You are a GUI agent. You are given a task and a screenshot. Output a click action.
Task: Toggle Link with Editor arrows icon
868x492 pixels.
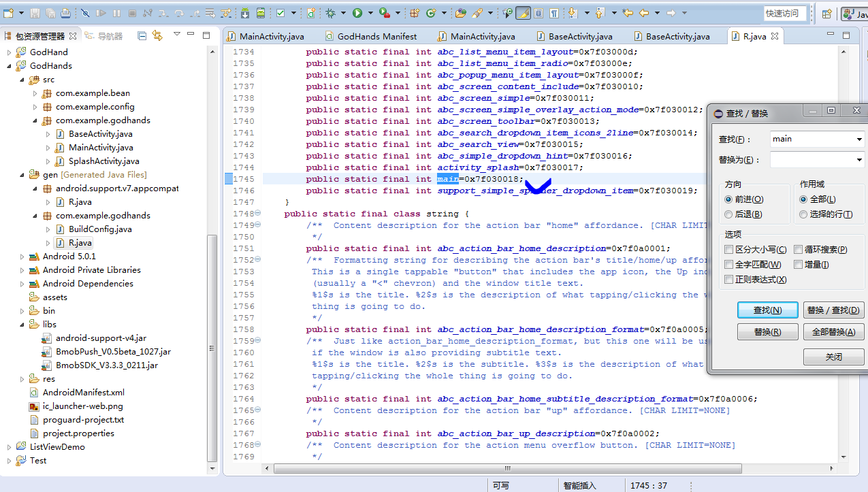[157, 35]
